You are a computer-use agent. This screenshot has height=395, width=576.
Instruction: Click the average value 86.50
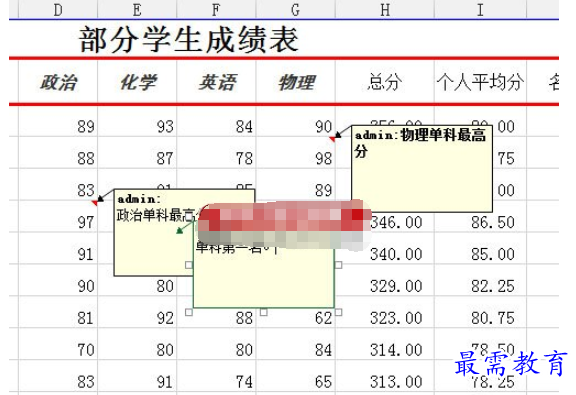[493, 222]
